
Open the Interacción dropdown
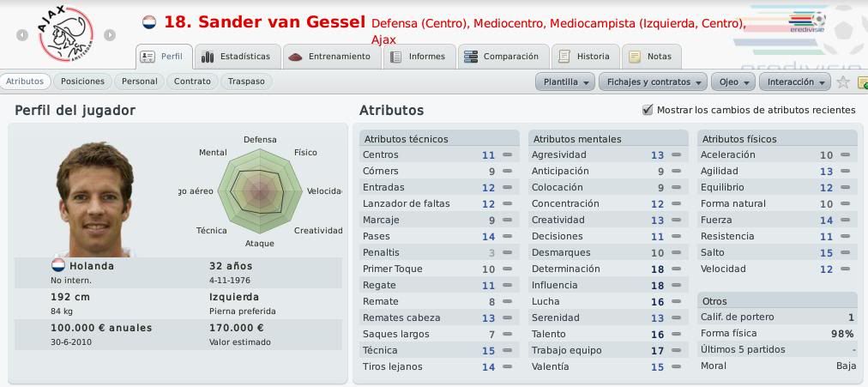794,82
